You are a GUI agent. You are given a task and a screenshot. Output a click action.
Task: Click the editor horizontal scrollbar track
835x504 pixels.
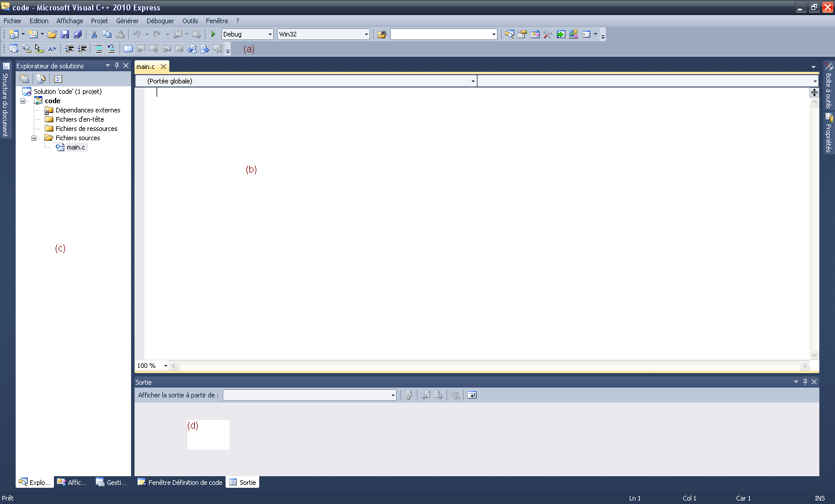click(487, 366)
